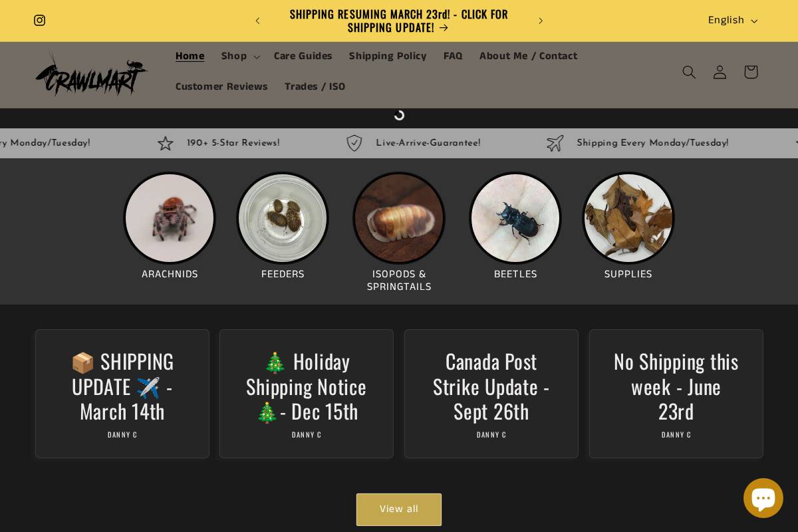Open the Canada Post Strike Update blog post

(491, 386)
